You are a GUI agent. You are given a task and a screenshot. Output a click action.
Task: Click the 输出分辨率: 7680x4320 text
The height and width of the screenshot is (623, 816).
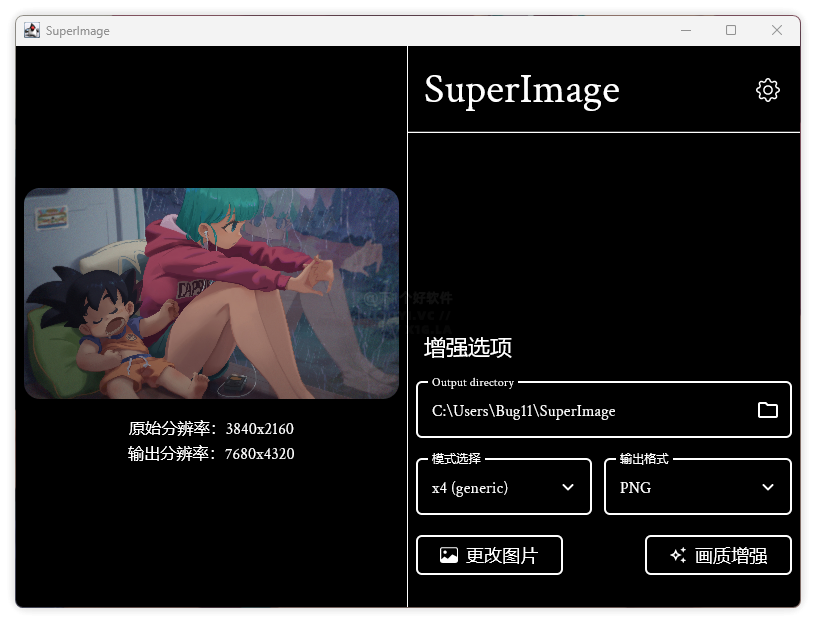pyautogui.click(x=211, y=453)
